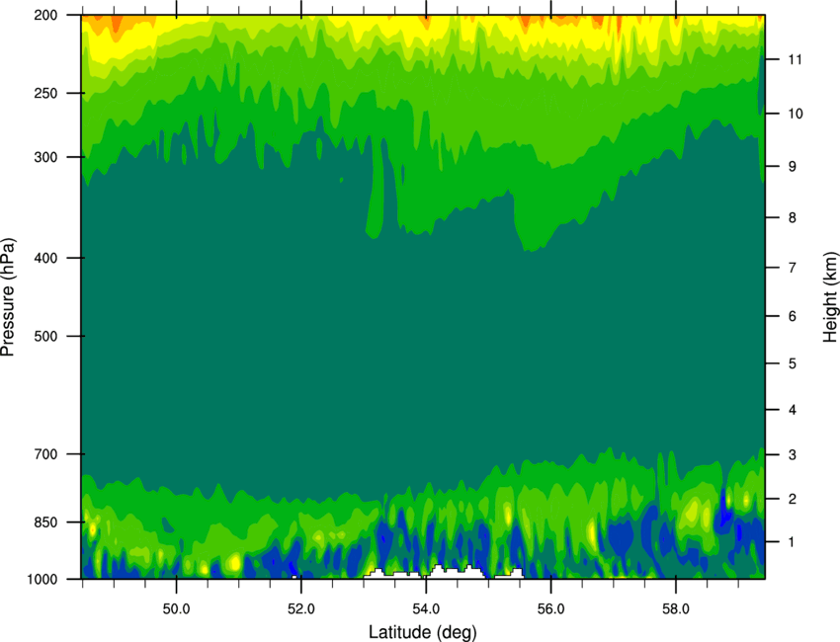
Task: Click the Height (km) axis title
Action: pos(830,297)
